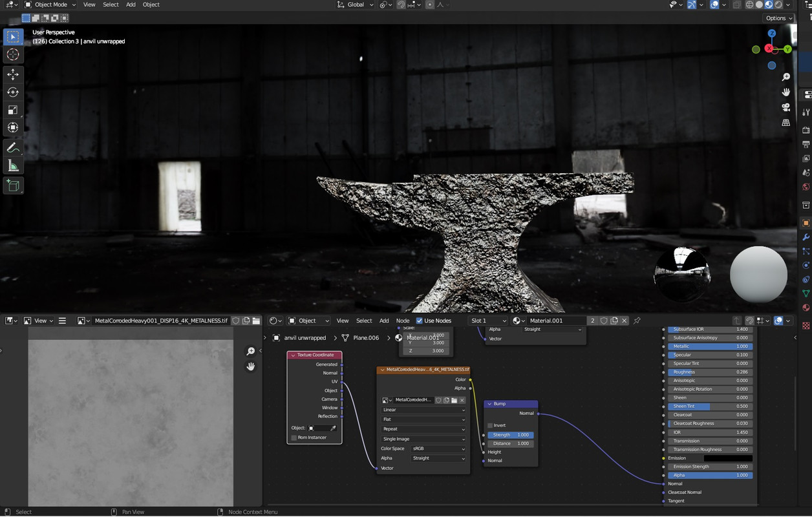
Task: Activate the Annotate tool
Action: coord(13,148)
